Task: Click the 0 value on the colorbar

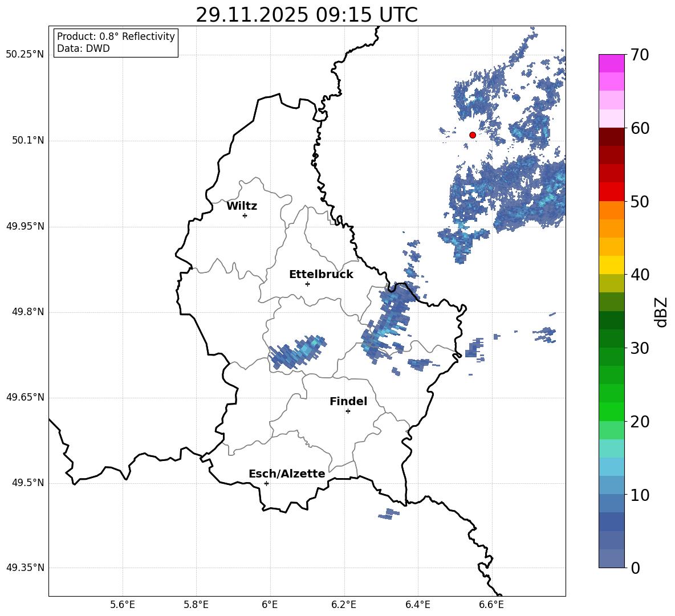Action: pos(635,568)
